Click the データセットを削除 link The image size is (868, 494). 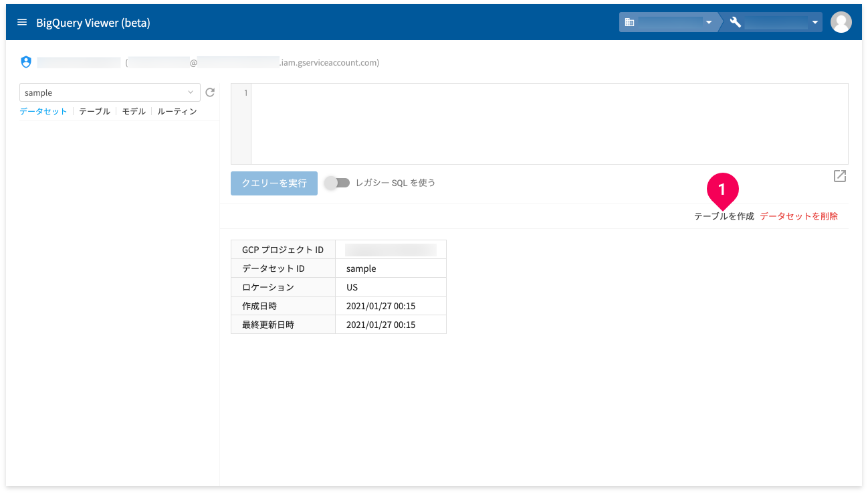coord(799,216)
